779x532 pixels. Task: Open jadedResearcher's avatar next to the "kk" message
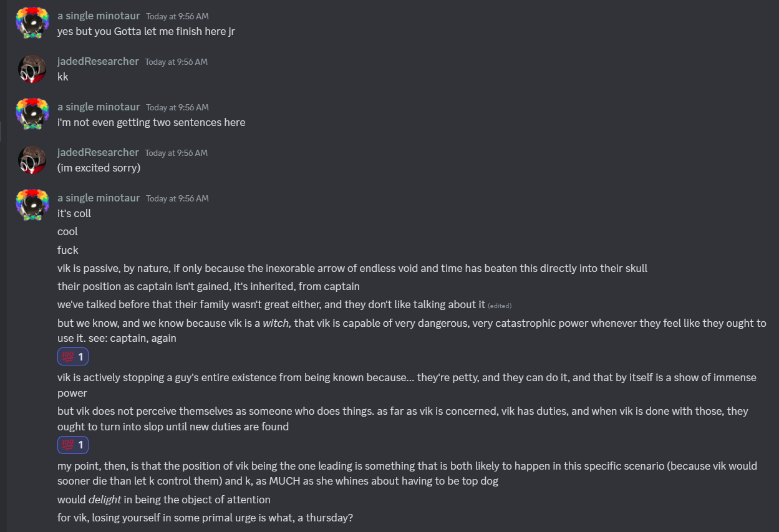(x=32, y=69)
